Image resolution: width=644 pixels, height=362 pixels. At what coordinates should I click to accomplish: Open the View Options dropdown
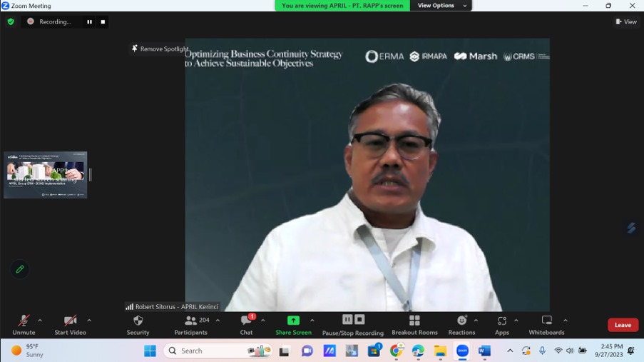coord(442,6)
